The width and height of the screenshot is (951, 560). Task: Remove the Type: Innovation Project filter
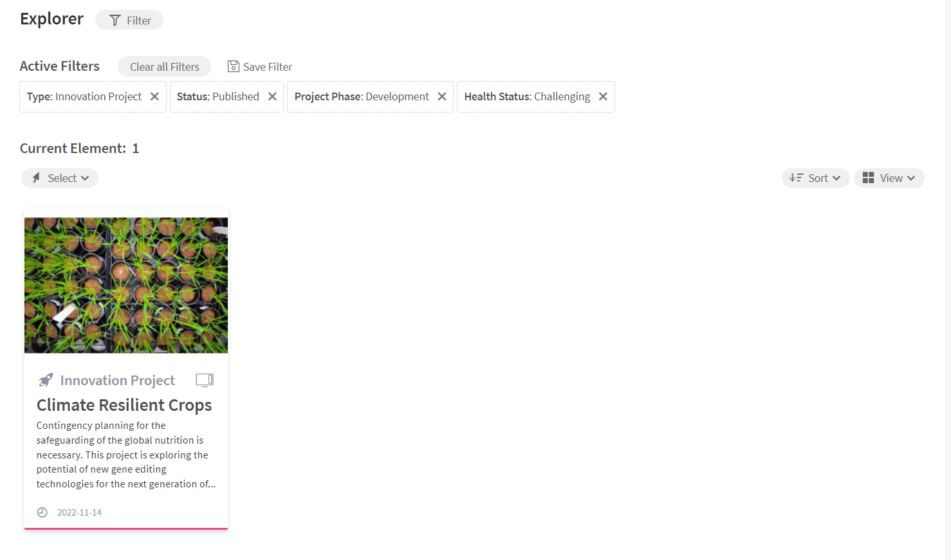[154, 96]
